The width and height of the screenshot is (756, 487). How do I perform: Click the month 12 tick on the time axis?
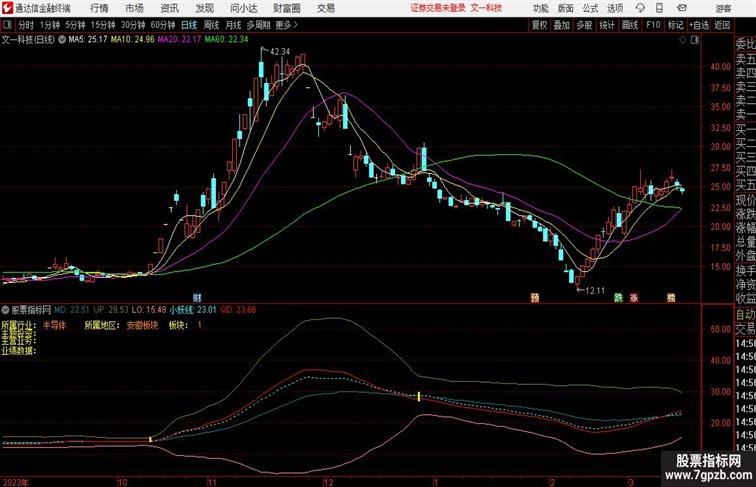(328, 482)
